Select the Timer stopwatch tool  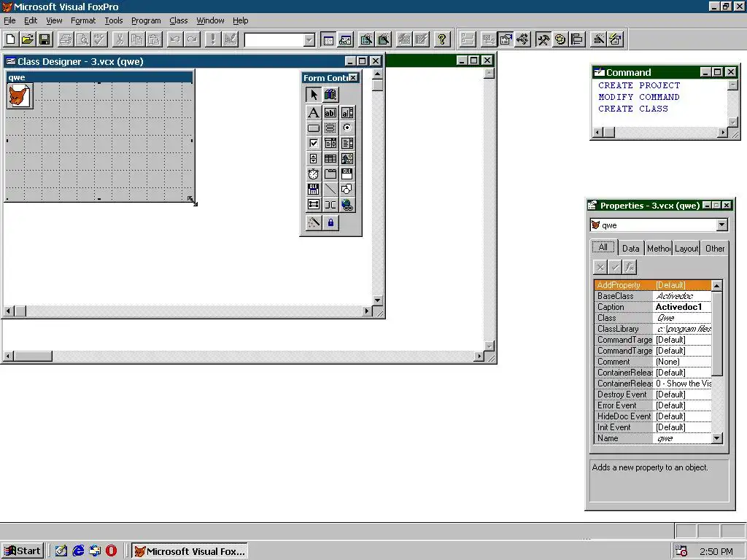coord(313,174)
